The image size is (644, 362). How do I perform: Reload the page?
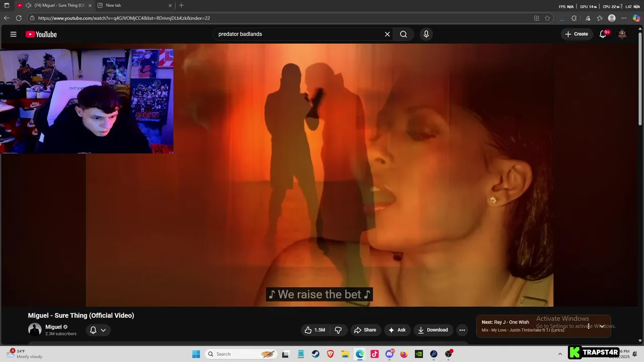[x=19, y=18]
